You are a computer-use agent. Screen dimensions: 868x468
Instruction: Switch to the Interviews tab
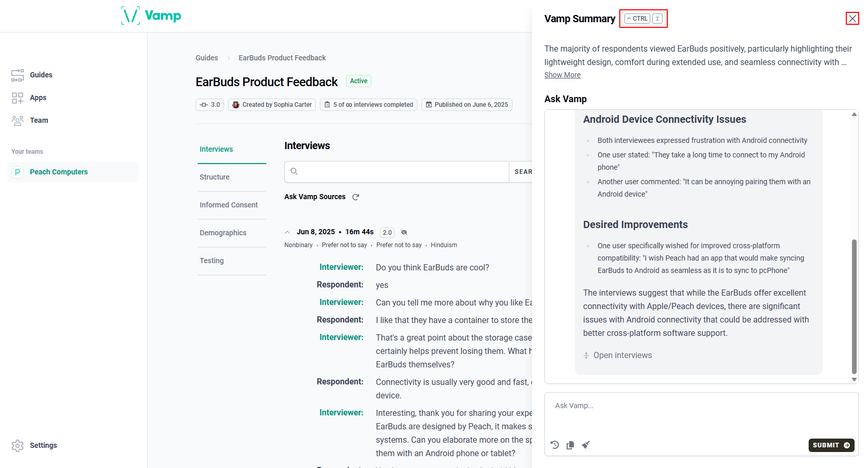(232, 149)
